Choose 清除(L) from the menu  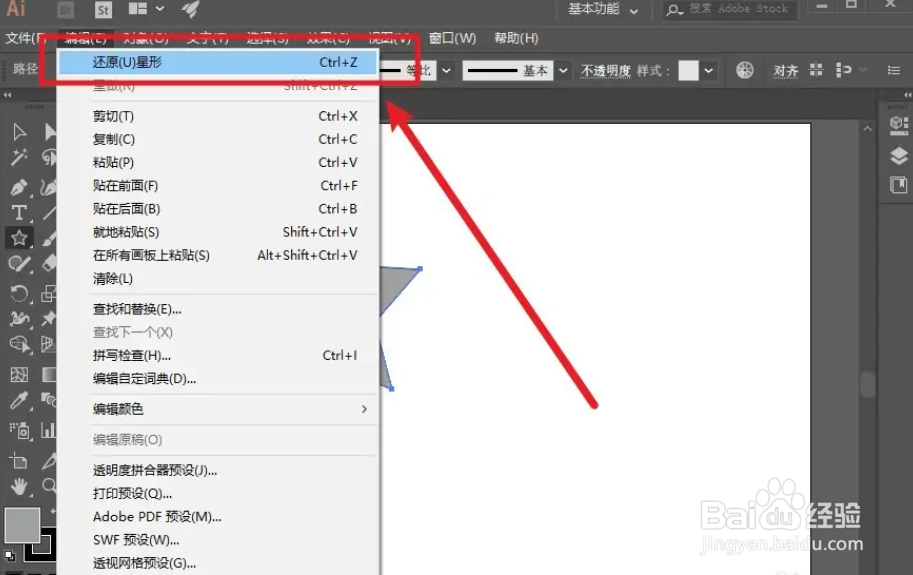(x=218, y=279)
